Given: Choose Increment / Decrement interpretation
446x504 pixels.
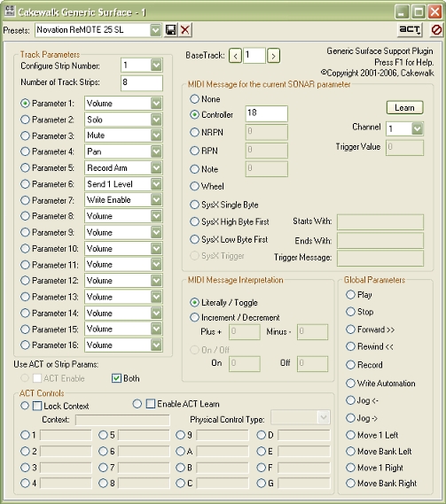Looking at the screenshot, I should [x=194, y=318].
